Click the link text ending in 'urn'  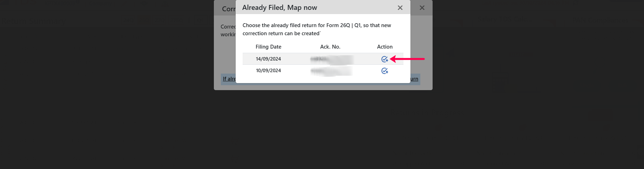[414, 79]
